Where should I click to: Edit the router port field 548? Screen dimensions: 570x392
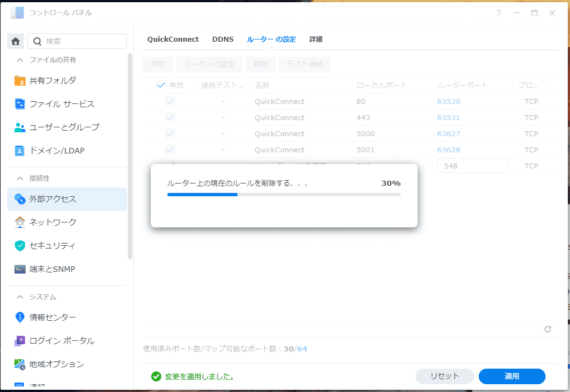coord(473,166)
